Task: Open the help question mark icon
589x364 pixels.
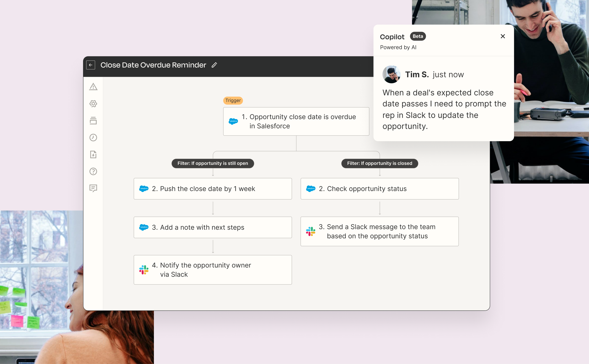Action: pos(93,171)
